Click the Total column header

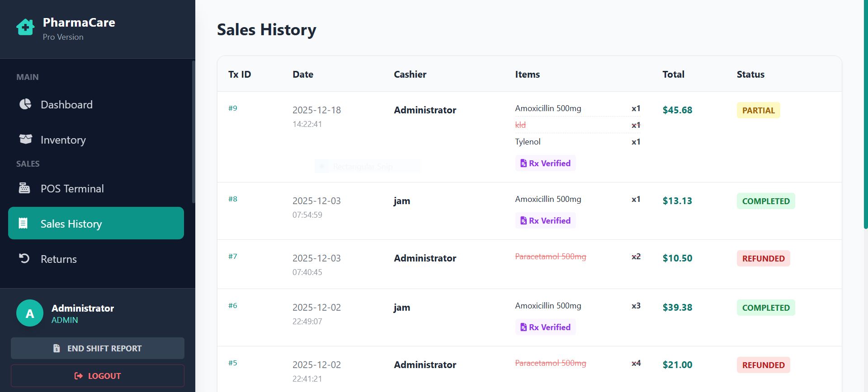point(674,75)
